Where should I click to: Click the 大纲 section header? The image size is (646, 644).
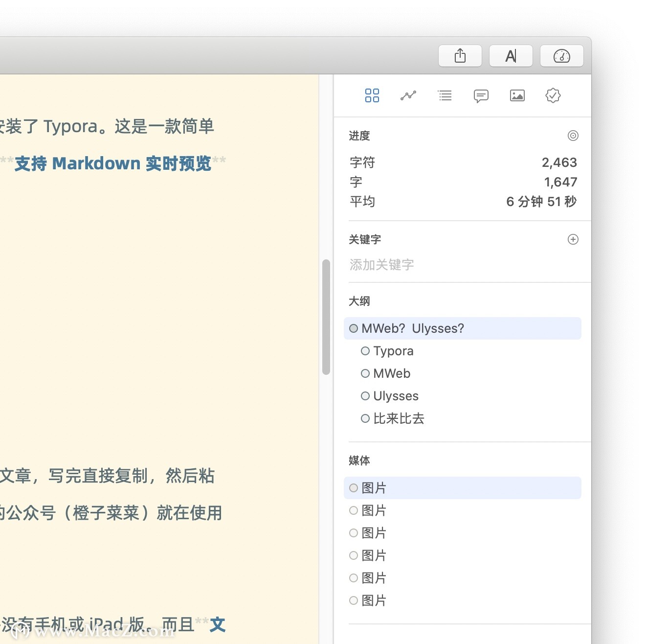[x=359, y=301]
